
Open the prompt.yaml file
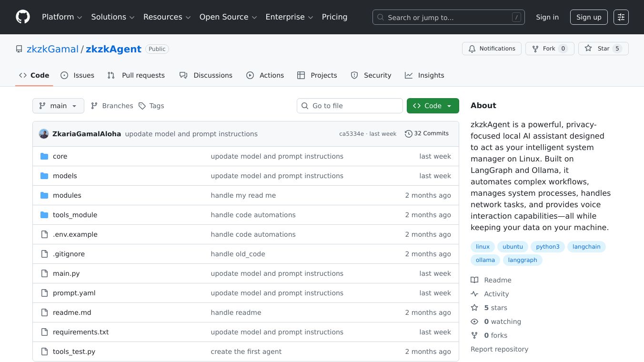(x=74, y=293)
